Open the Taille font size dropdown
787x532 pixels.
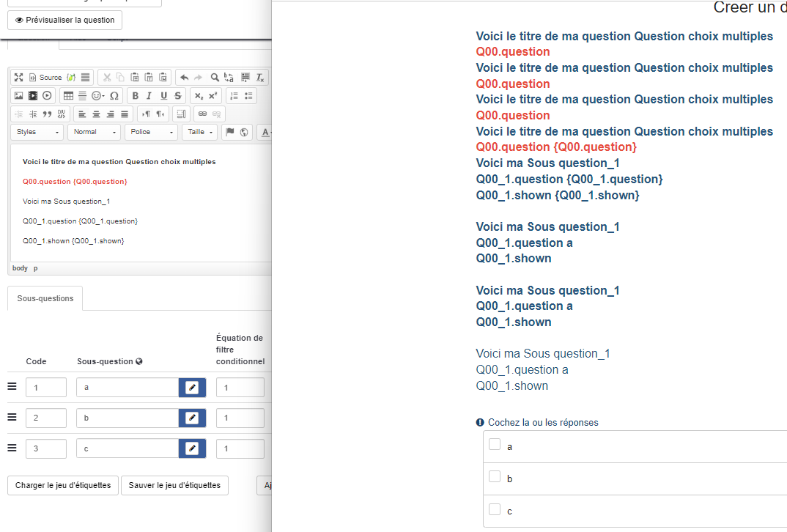click(200, 132)
